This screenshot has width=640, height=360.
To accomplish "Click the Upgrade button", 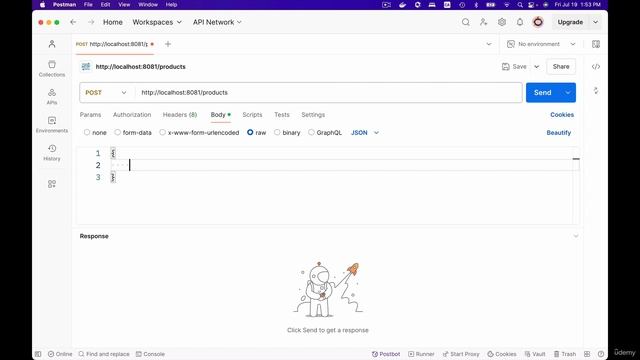I will click(570, 22).
